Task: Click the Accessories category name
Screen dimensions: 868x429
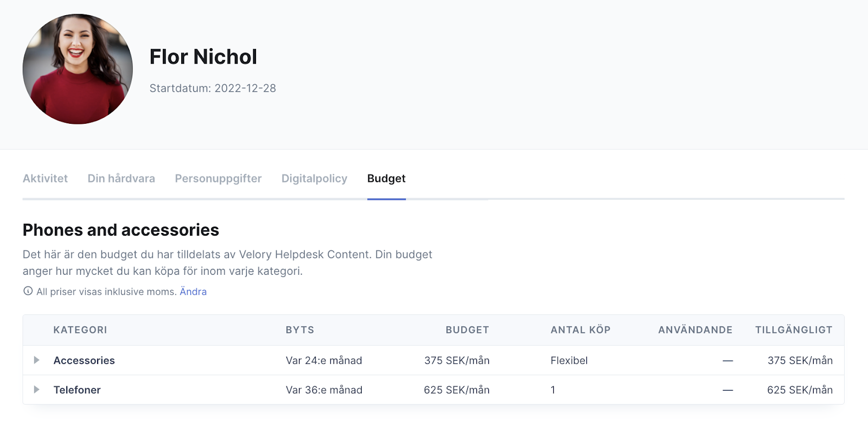Action: (x=84, y=361)
